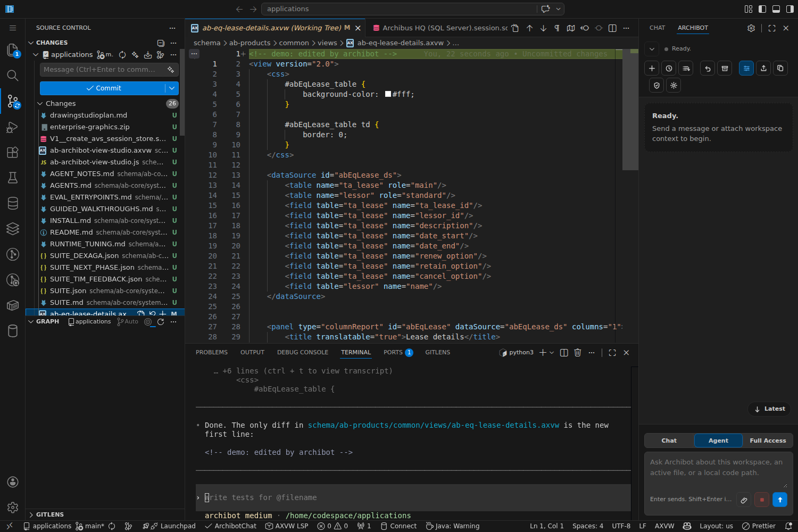Select Full Access mode in Archibot

[x=768, y=440]
